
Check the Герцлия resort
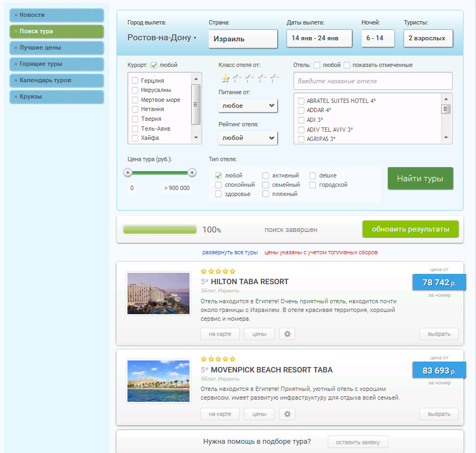[x=135, y=81]
